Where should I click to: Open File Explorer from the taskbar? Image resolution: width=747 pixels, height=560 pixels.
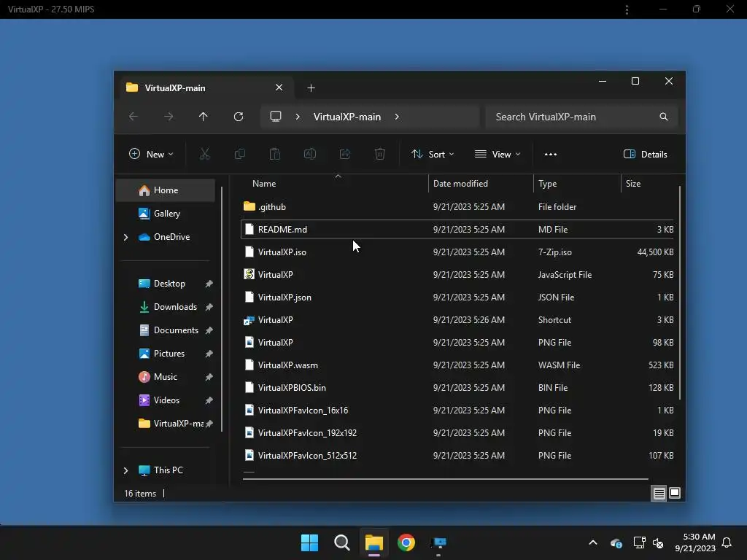[374, 542]
